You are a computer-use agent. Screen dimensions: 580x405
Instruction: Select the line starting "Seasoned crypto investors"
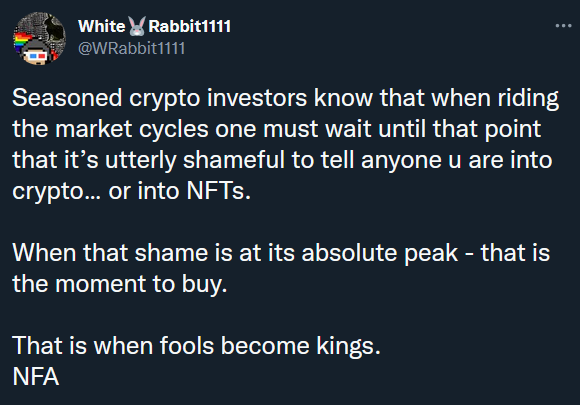[285, 99]
